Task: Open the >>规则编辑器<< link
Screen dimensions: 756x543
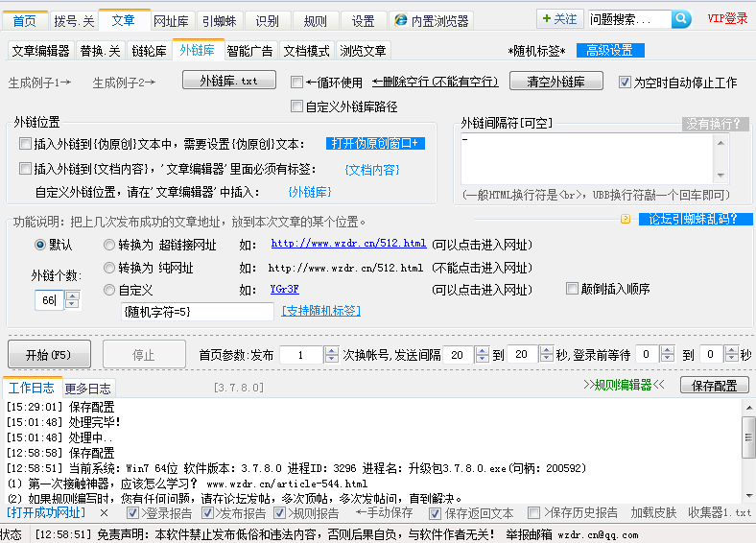Action: [624, 385]
